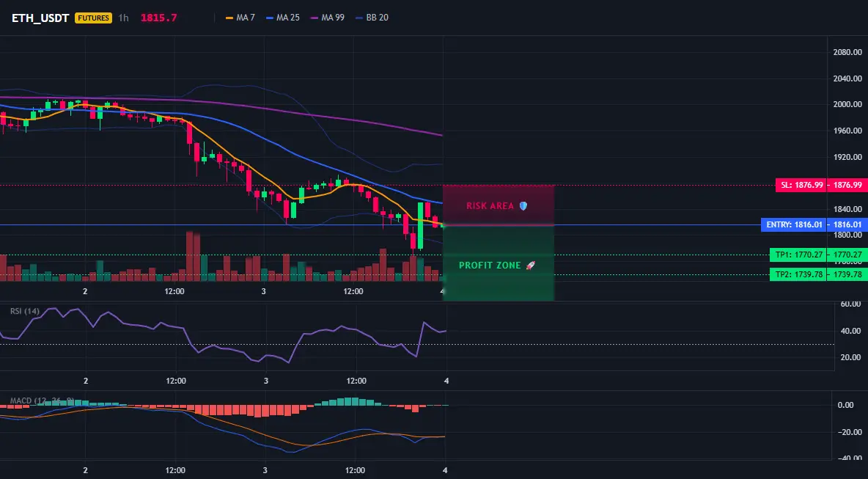This screenshot has height=479, width=868.
Task: Select the RISK AREA zone text
Action: tap(490, 206)
